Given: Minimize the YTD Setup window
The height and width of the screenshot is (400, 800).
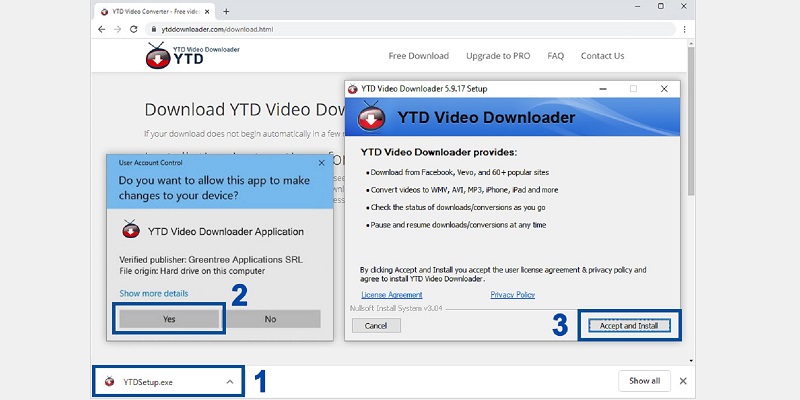Looking at the screenshot, I should 603,89.
